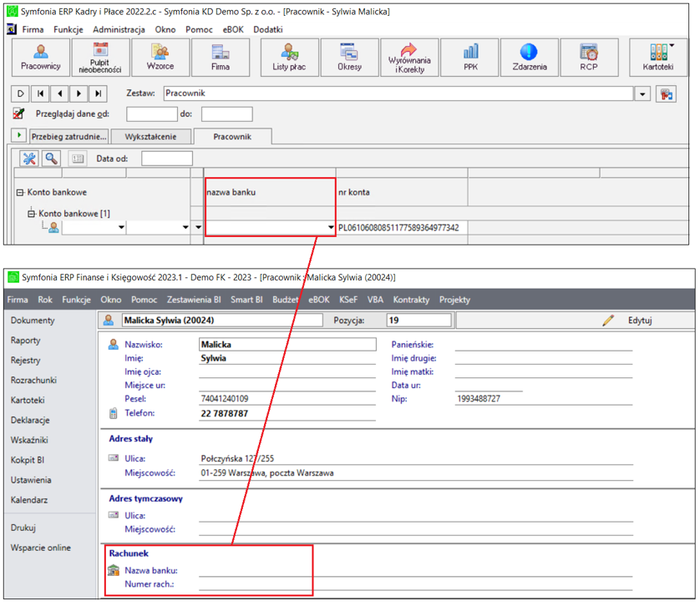Open the Zestaw dropdown arrow
The image size is (700, 606).
[642, 94]
